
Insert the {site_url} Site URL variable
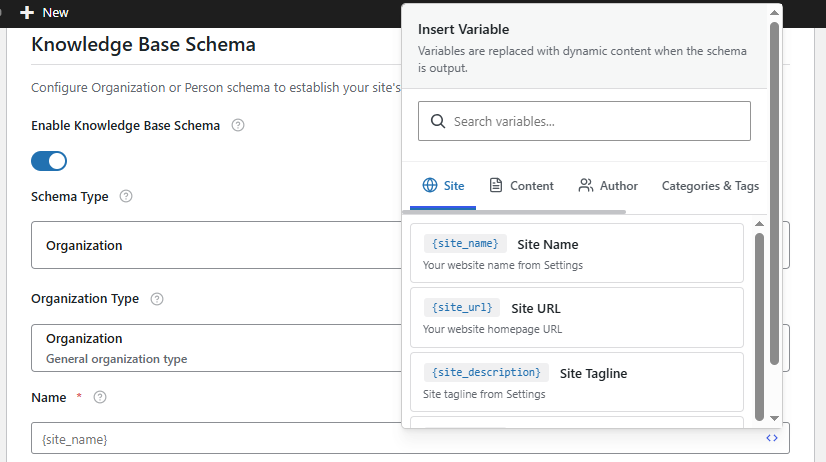click(x=576, y=317)
